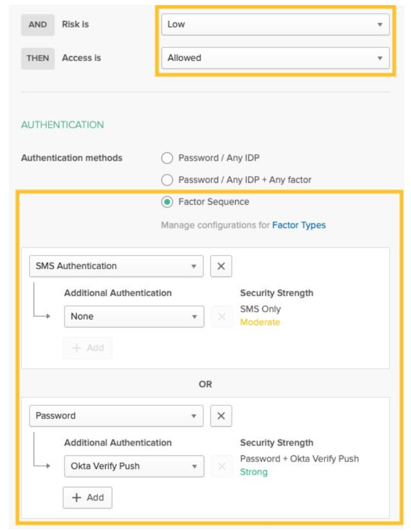Click the AUTHENTICATION section heading
The width and height of the screenshot is (411, 532).
[62, 125]
